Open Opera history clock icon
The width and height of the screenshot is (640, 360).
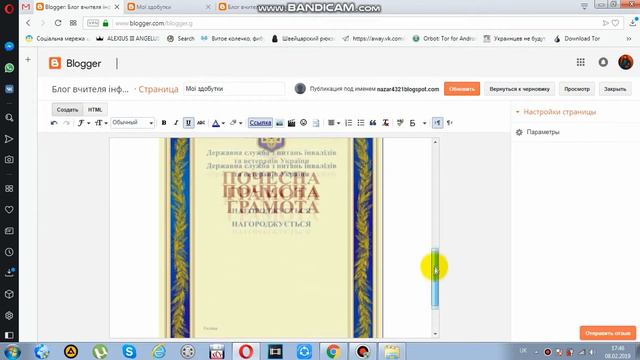9,252
